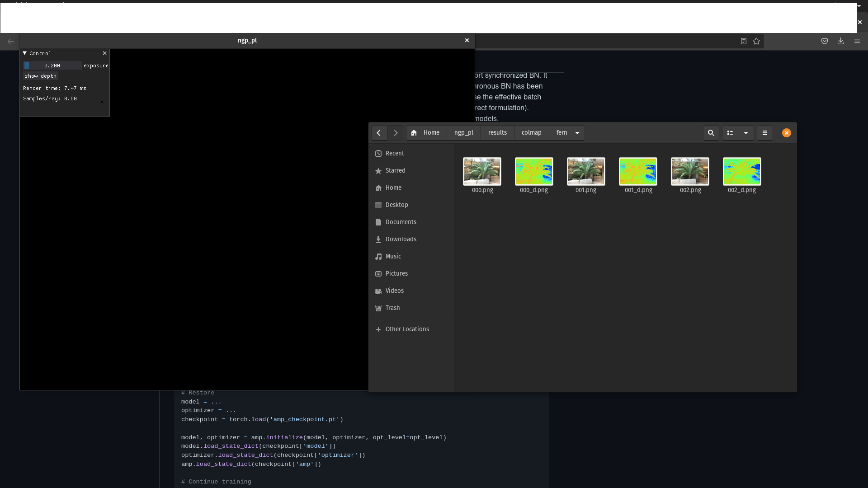This screenshot has width=868, height=488.
Task: Navigate forward in the file browser
Action: 396,133
